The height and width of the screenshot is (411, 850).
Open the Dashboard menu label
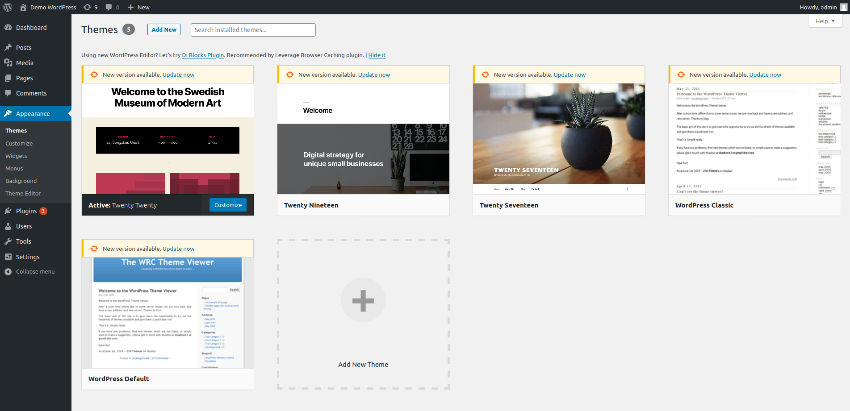pos(31,28)
